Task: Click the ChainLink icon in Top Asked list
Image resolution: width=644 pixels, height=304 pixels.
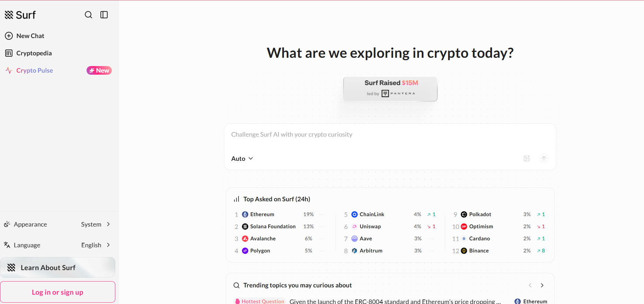Action: [355, 214]
